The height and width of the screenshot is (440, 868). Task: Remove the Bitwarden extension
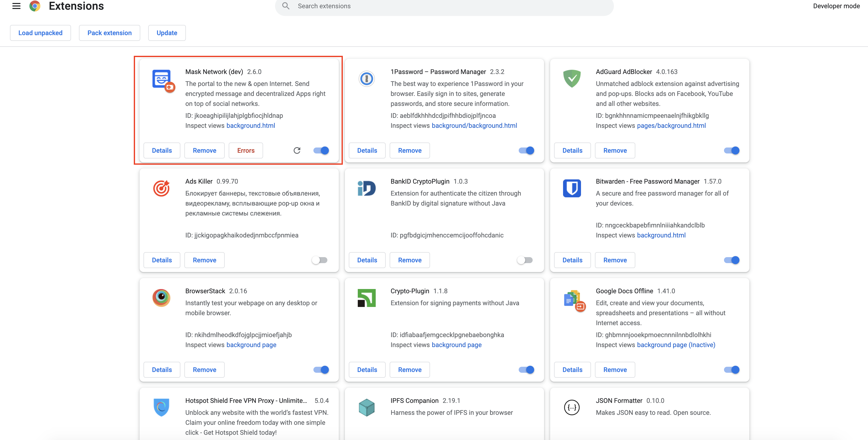pos(615,260)
